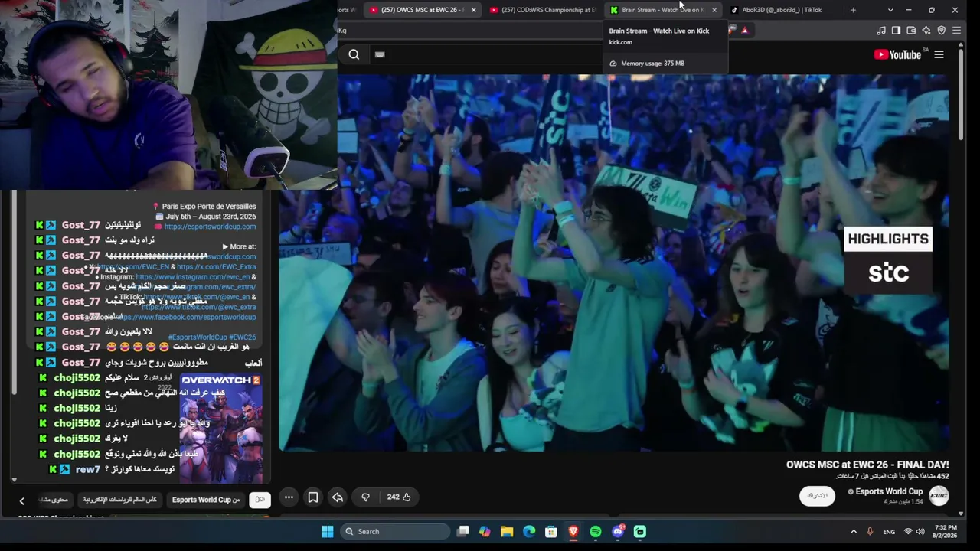980x551 pixels.
Task: Open the #EWC26 hashtag
Action: coord(243,337)
